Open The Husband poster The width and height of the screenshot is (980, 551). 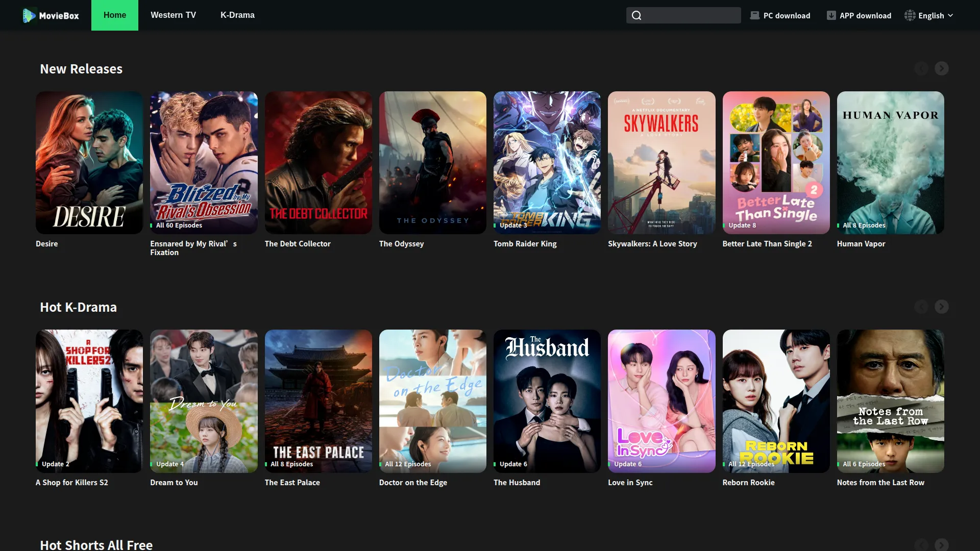[547, 401]
